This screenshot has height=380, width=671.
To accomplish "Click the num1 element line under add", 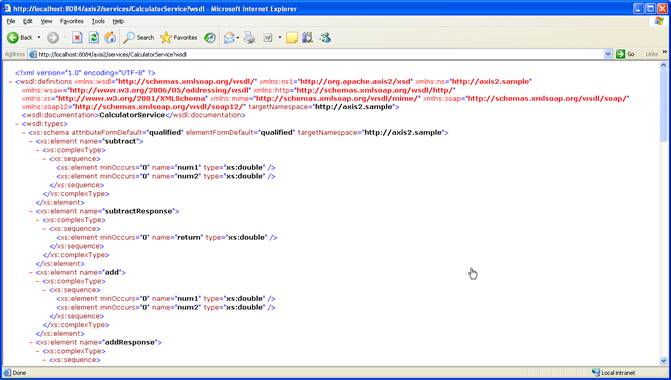I will click(166, 299).
